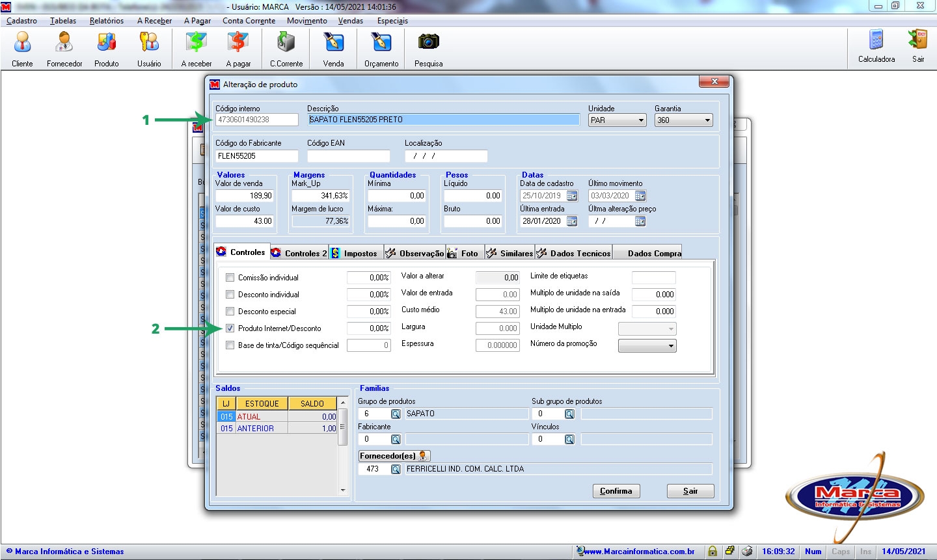Viewport: 937px width, 560px height.
Task: Click the Confirma button
Action: coord(616,491)
